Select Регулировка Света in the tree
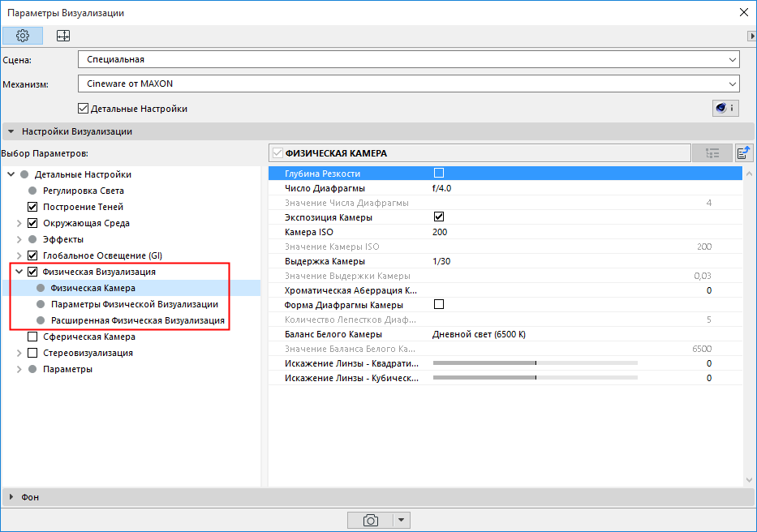The height and width of the screenshot is (532, 757). click(x=83, y=191)
